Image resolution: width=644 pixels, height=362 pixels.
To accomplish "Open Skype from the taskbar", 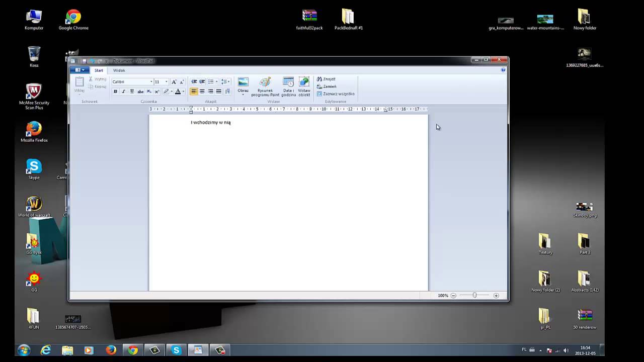I will tap(176, 350).
